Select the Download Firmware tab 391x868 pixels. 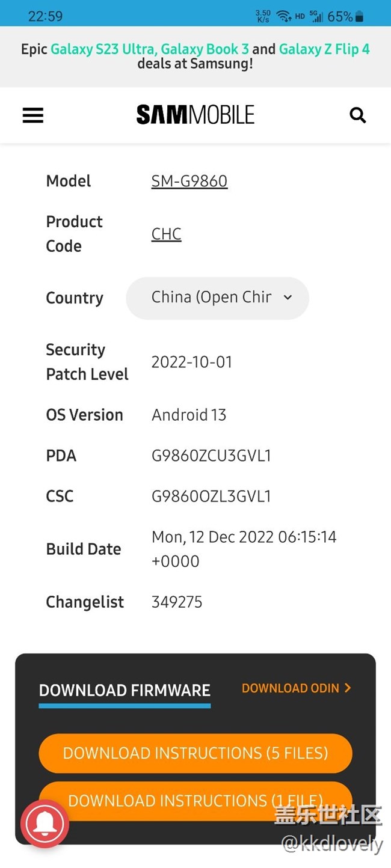(x=125, y=690)
